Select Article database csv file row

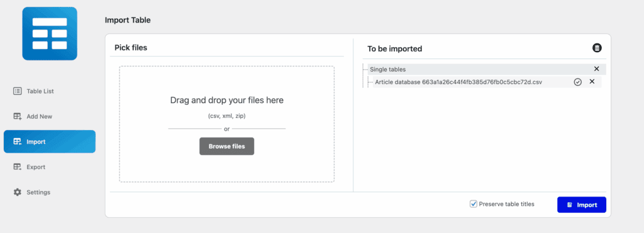[487, 82]
